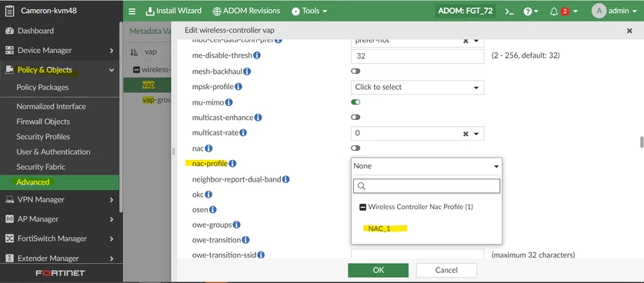This screenshot has width=644, height=283.
Task: Click info icon next to mpsk-profile
Action: click(239, 87)
